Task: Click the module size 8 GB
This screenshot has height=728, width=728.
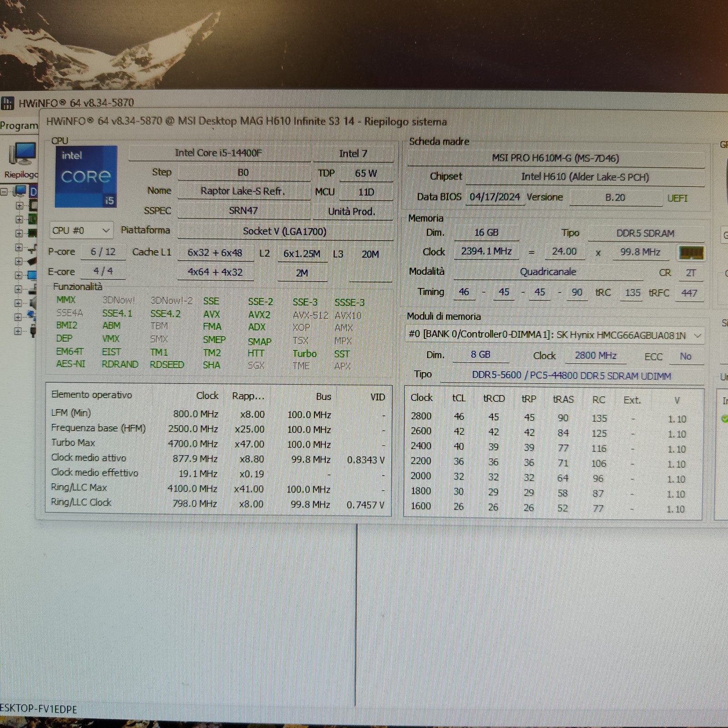Action: point(480,354)
